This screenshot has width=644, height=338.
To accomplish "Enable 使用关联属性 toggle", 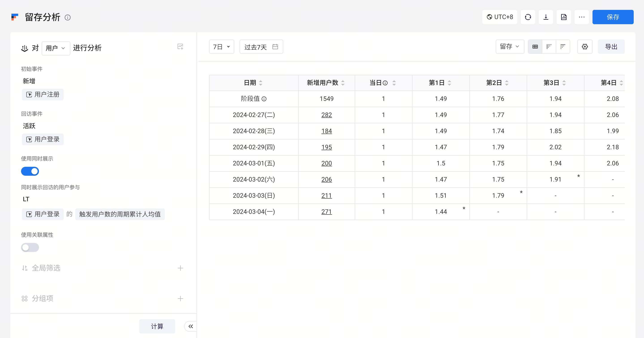I will click(x=30, y=247).
